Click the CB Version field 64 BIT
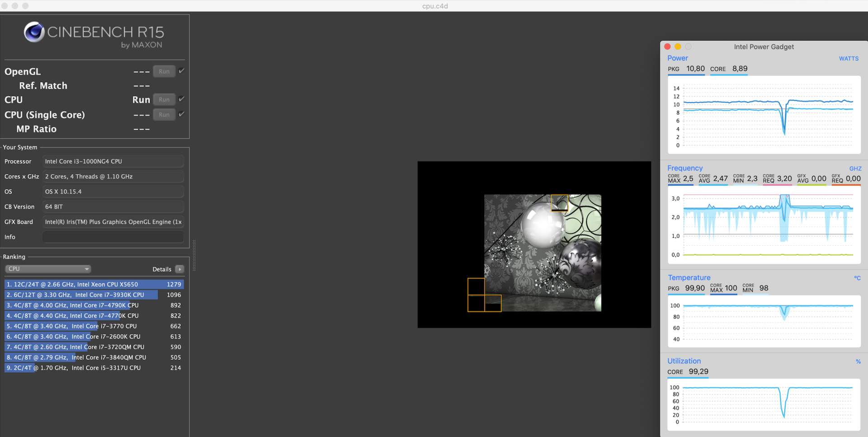The width and height of the screenshot is (868, 437). pyautogui.click(x=113, y=207)
